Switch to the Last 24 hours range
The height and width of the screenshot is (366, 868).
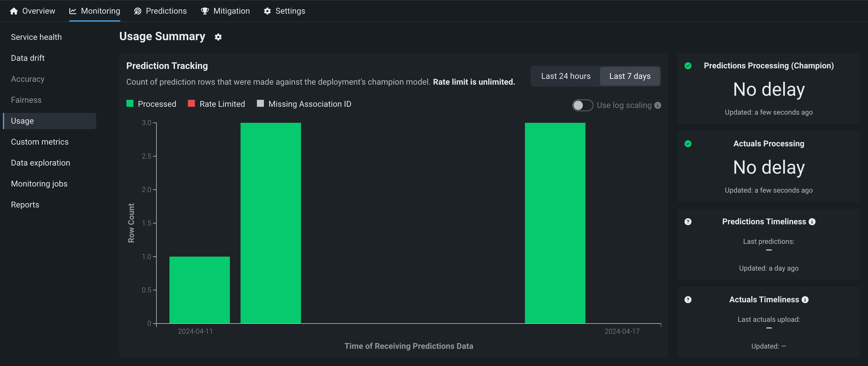[x=565, y=76]
